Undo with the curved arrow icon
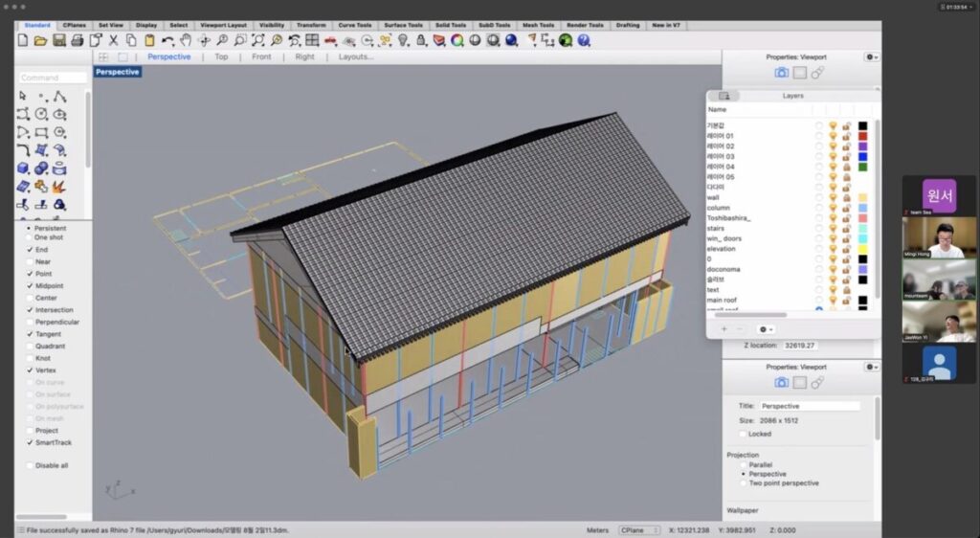The image size is (980, 538). coord(167,40)
